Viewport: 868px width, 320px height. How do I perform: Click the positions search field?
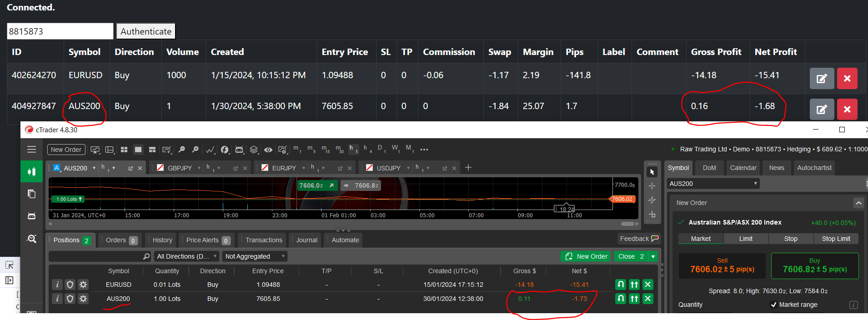click(x=100, y=256)
